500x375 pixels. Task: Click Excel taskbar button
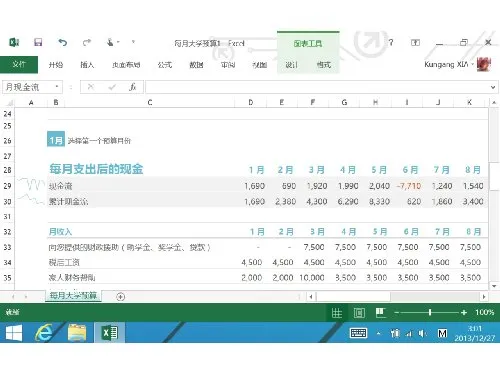coord(110,333)
